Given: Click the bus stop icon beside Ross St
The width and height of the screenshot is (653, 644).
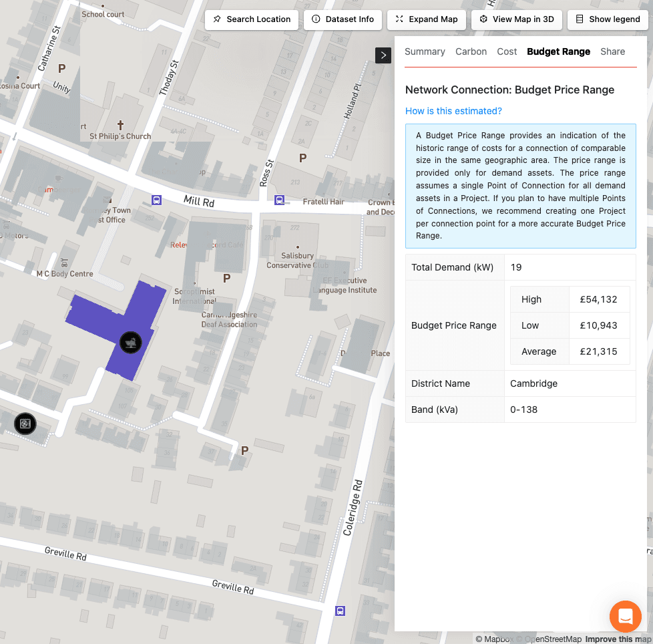Looking at the screenshot, I should (x=280, y=200).
